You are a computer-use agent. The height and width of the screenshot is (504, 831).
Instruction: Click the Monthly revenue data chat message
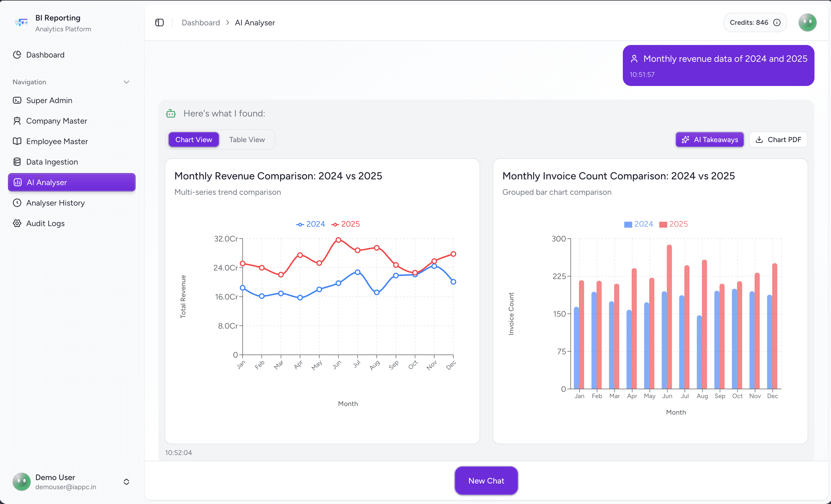[x=718, y=65]
